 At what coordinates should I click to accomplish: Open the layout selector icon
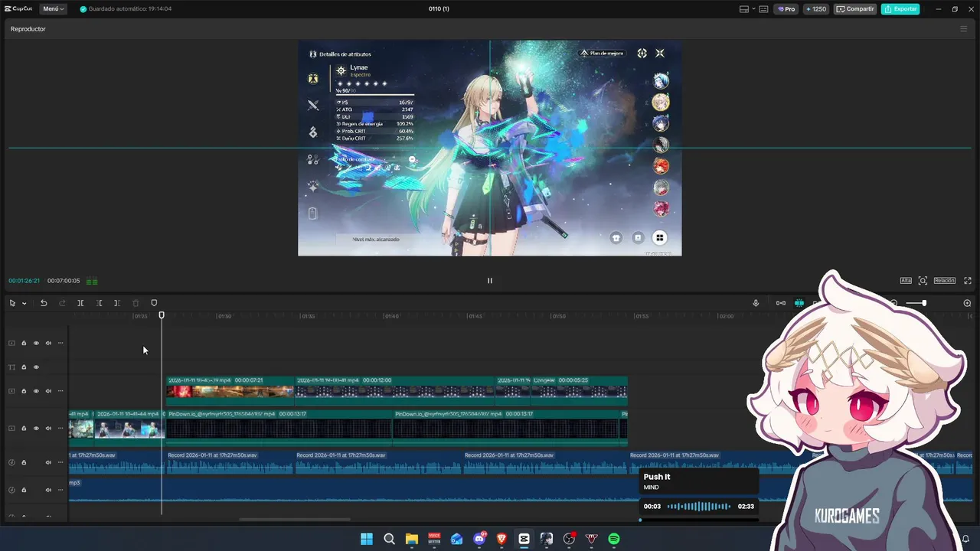click(744, 9)
